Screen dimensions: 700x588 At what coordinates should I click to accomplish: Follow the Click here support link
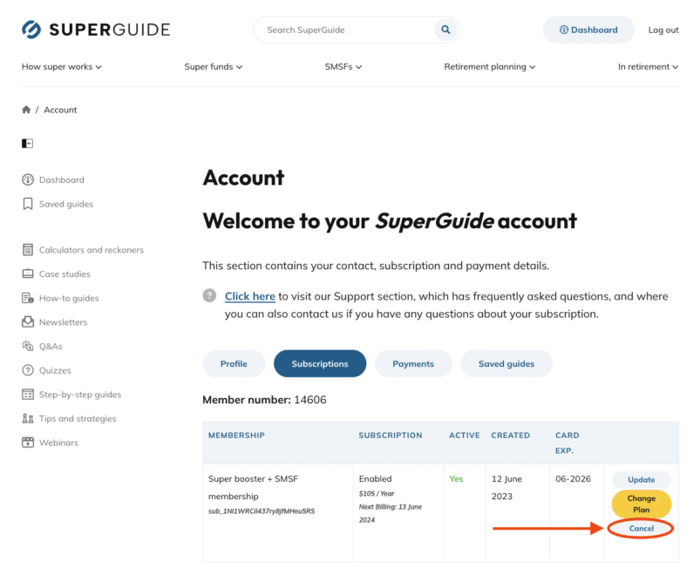250,296
